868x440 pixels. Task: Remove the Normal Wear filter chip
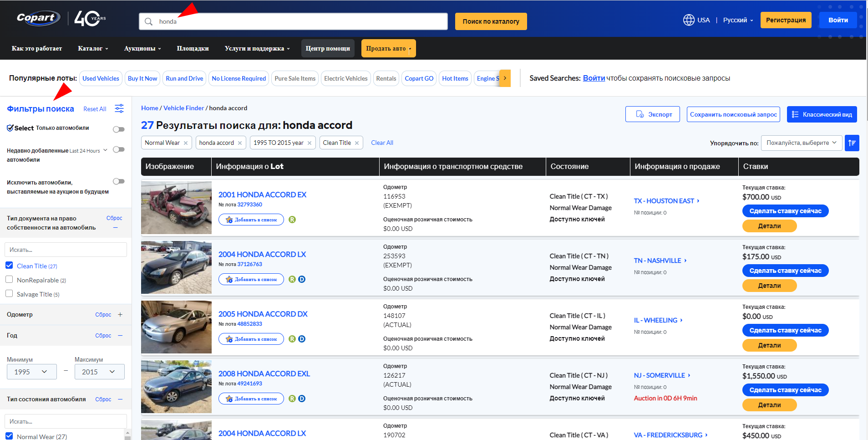[x=186, y=143]
